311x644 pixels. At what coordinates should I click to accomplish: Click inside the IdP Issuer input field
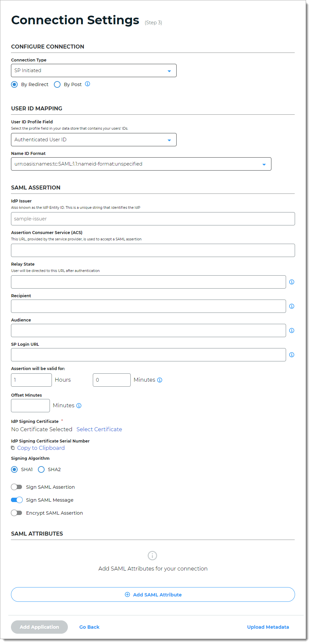click(x=153, y=219)
